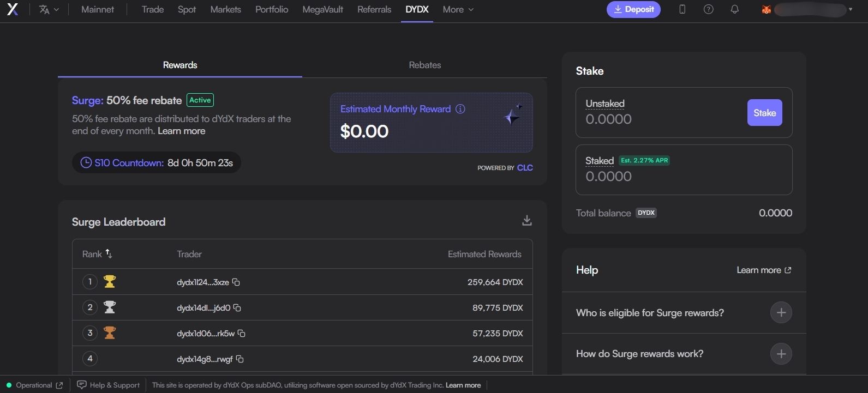Expand the More menu
868x393 pixels.
458,10
